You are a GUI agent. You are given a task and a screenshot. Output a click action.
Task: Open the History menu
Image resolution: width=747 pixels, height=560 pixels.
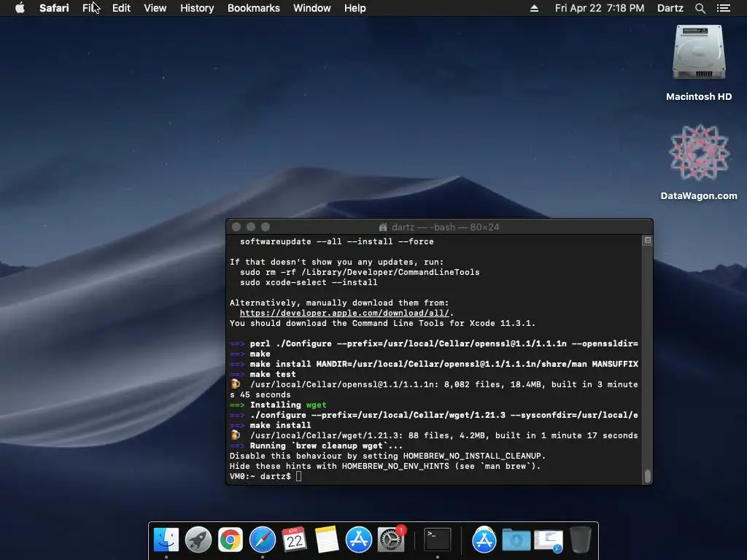197,8
